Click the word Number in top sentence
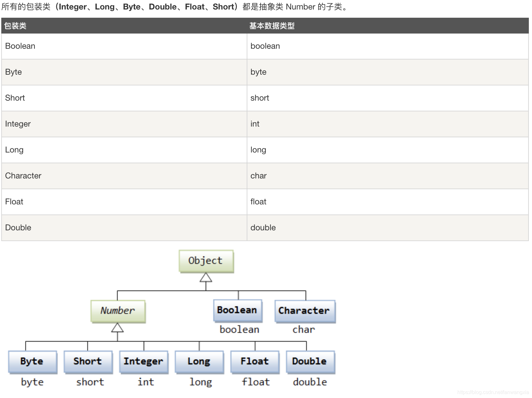This screenshot has height=398, width=532. point(300,7)
